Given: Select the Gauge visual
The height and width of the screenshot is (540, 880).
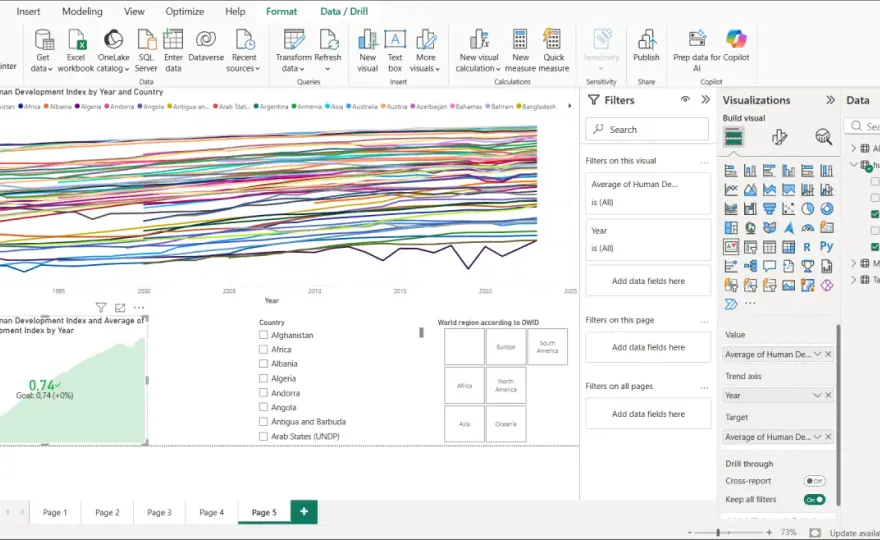Looking at the screenshot, I should (808, 228).
